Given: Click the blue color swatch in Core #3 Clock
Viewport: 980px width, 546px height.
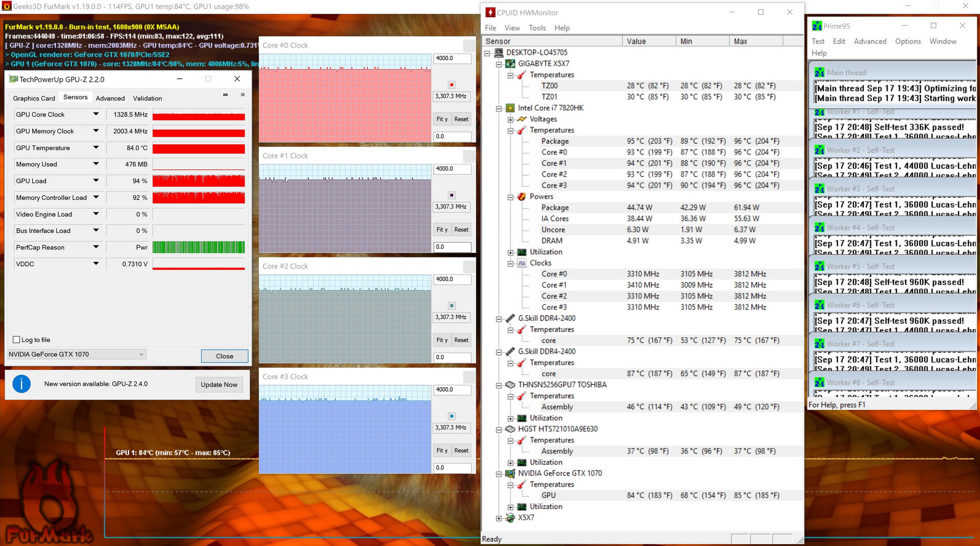Looking at the screenshot, I should (x=452, y=416).
